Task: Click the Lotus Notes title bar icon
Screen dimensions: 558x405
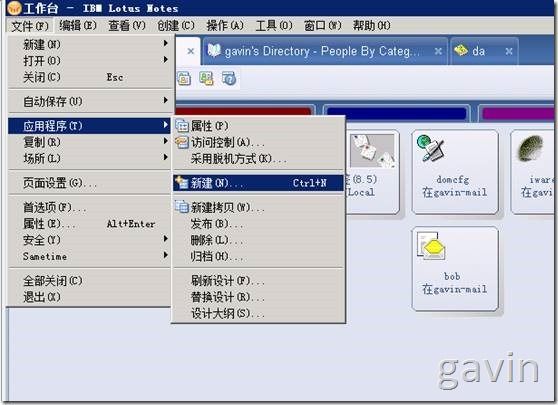Action: 15,8
